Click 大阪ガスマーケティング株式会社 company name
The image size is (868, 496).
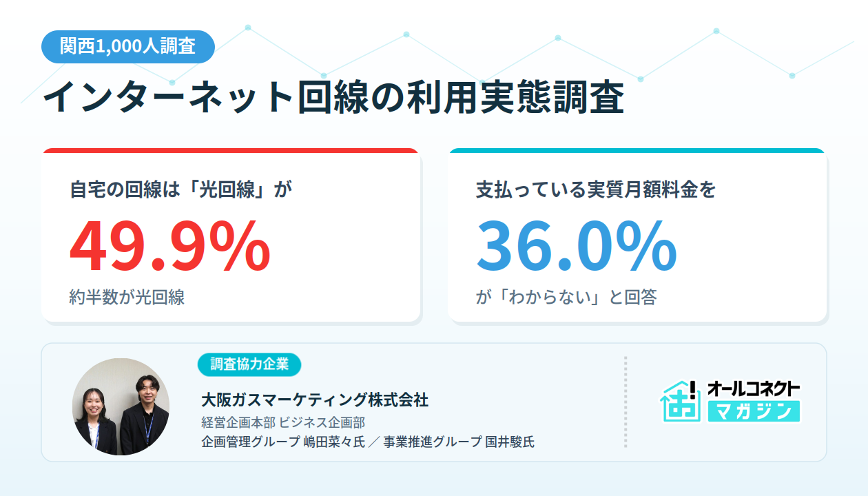pyautogui.click(x=314, y=400)
